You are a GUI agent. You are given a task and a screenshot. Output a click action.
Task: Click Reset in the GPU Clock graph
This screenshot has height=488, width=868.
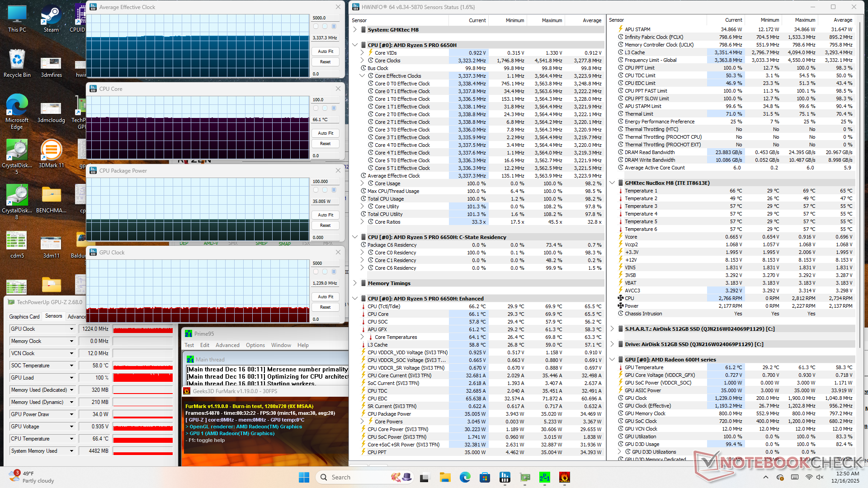click(325, 307)
